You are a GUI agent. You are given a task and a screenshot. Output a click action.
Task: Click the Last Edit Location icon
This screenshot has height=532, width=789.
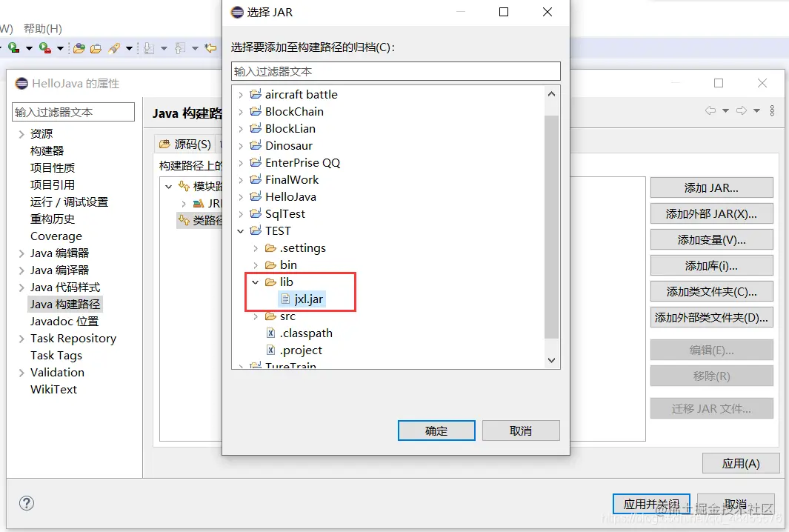pos(211,48)
